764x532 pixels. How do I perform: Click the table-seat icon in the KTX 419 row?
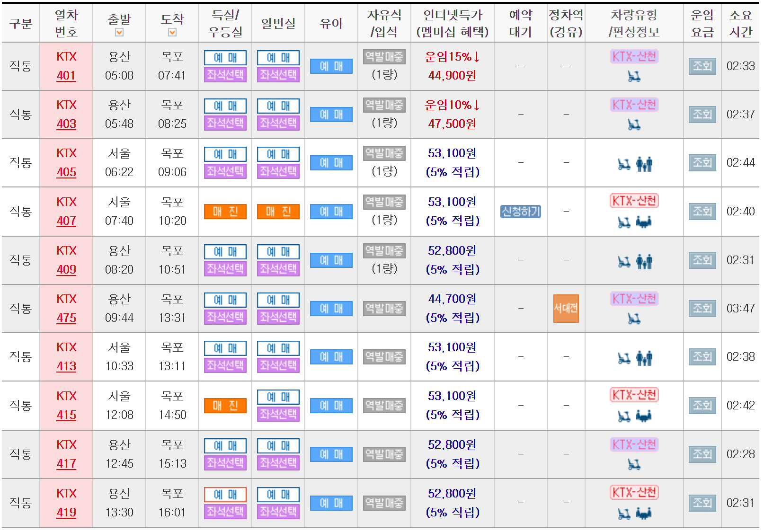[x=644, y=514]
